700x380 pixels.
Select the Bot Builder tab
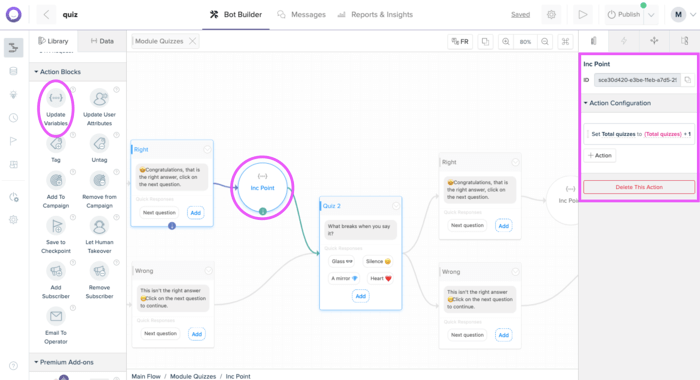(236, 15)
